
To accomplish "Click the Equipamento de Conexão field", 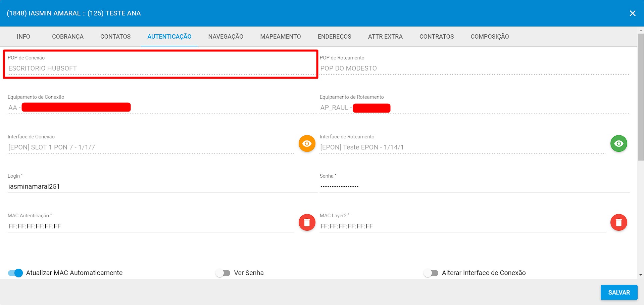I will coord(162,108).
